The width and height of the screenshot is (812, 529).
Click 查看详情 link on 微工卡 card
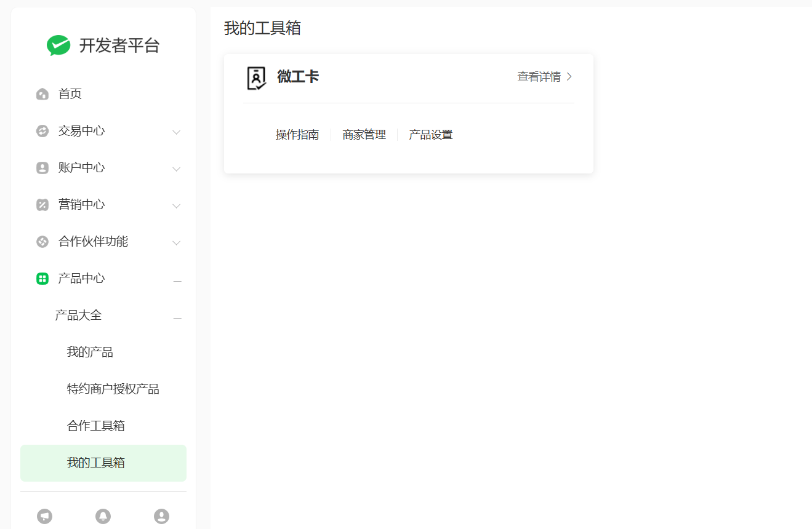pyautogui.click(x=539, y=77)
